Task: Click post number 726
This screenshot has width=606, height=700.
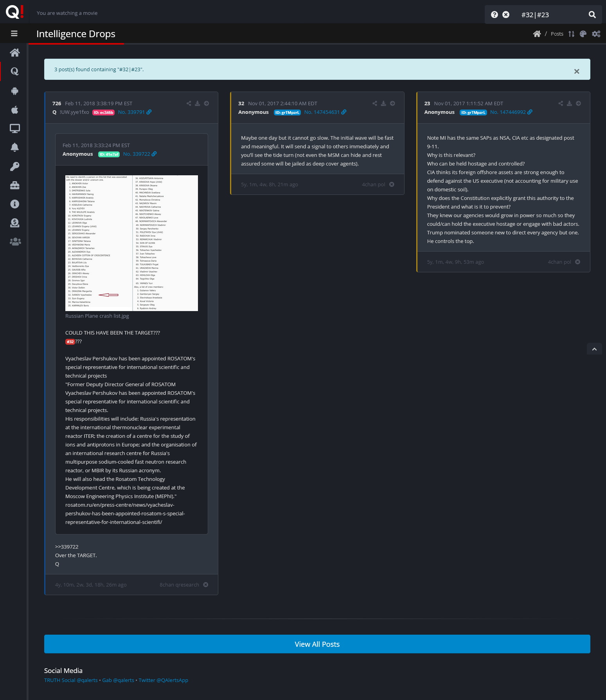Action: point(57,103)
